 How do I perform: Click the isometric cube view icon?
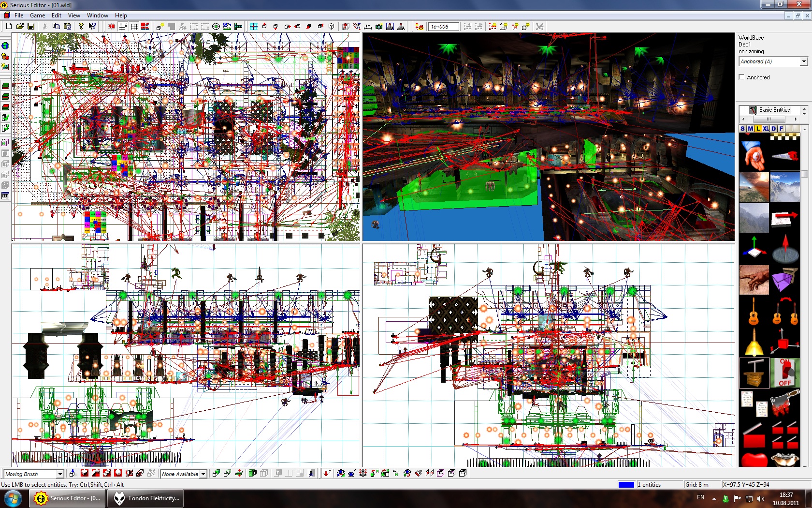(331, 26)
